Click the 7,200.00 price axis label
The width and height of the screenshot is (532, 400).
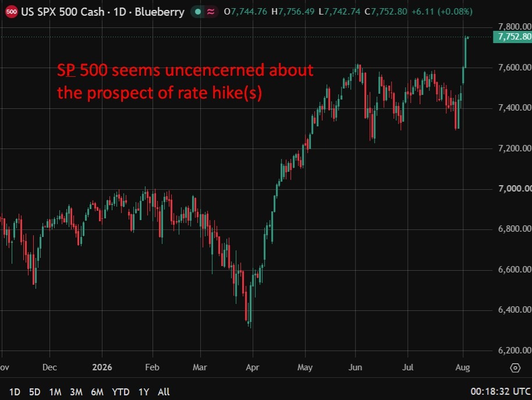pyautogui.click(x=515, y=148)
